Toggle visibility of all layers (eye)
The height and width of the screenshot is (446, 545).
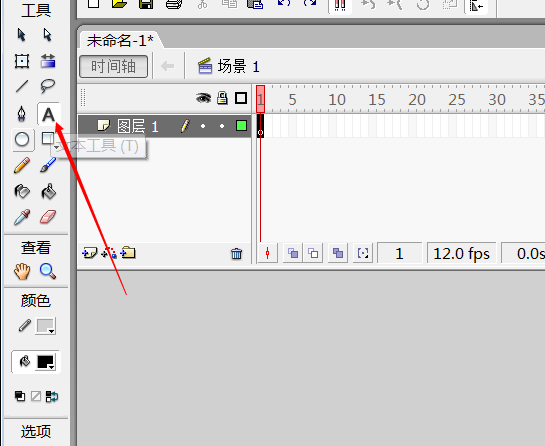point(203,98)
